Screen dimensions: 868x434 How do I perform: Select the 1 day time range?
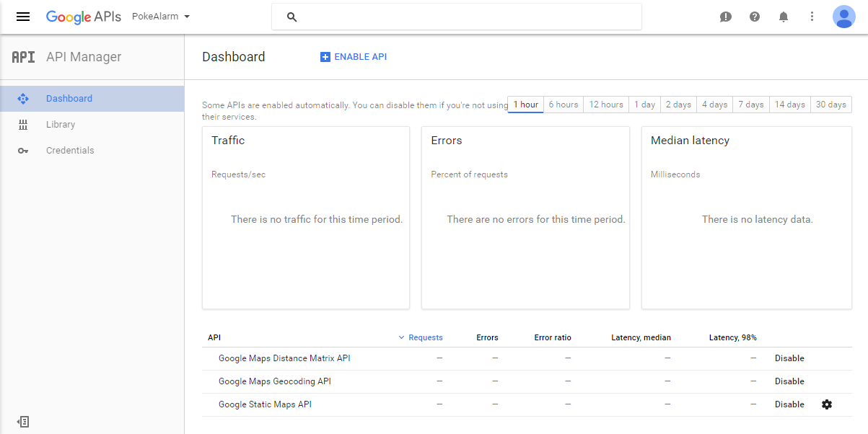point(645,105)
